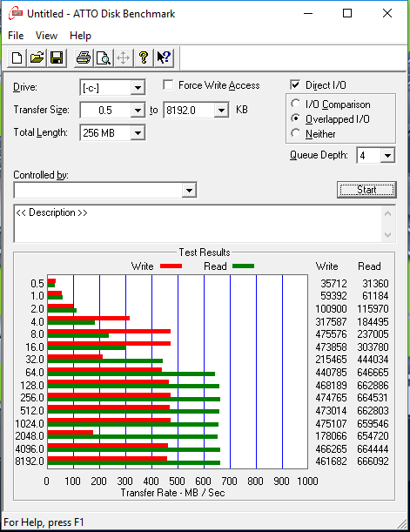The image size is (410, 532).
Task: Expand the Queue Depth dropdown
Action: coord(387,156)
